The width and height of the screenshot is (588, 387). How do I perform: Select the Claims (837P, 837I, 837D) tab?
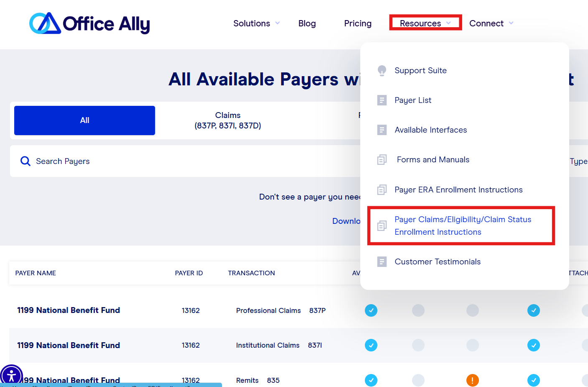coord(228,120)
